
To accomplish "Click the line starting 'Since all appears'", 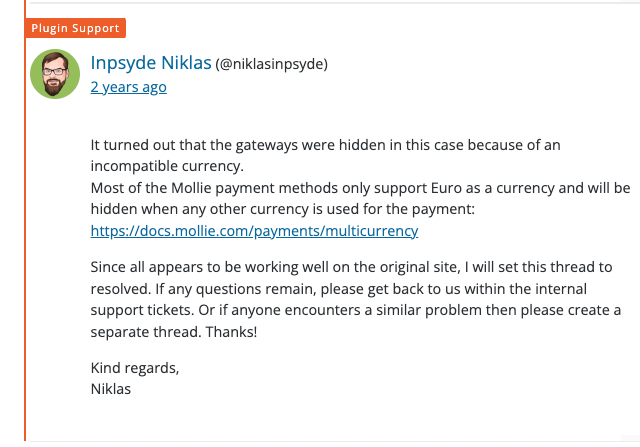I will coord(351,267).
